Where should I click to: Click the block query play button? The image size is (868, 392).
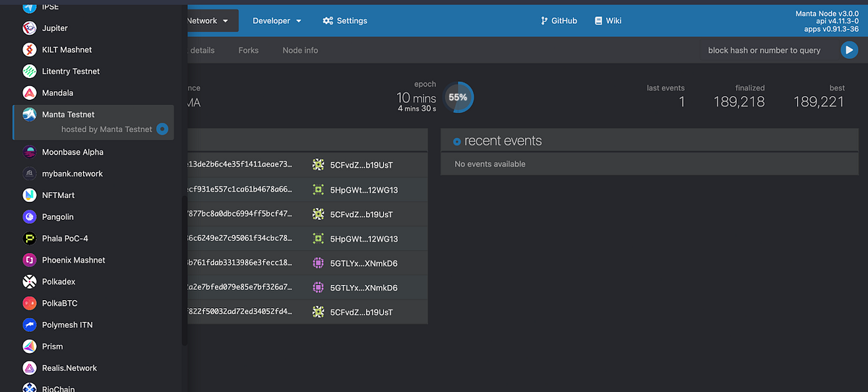coord(848,50)
